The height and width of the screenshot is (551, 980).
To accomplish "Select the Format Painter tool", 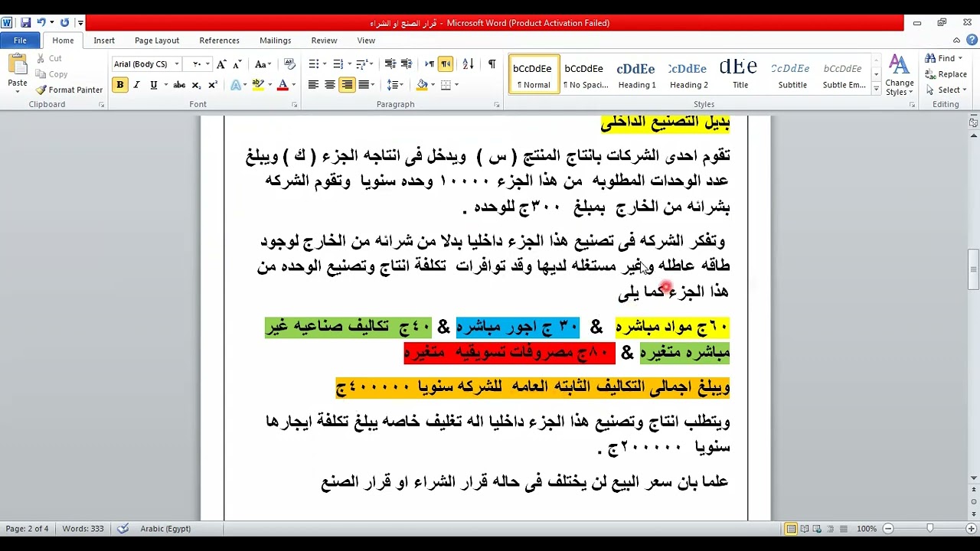I will (69, 90).
